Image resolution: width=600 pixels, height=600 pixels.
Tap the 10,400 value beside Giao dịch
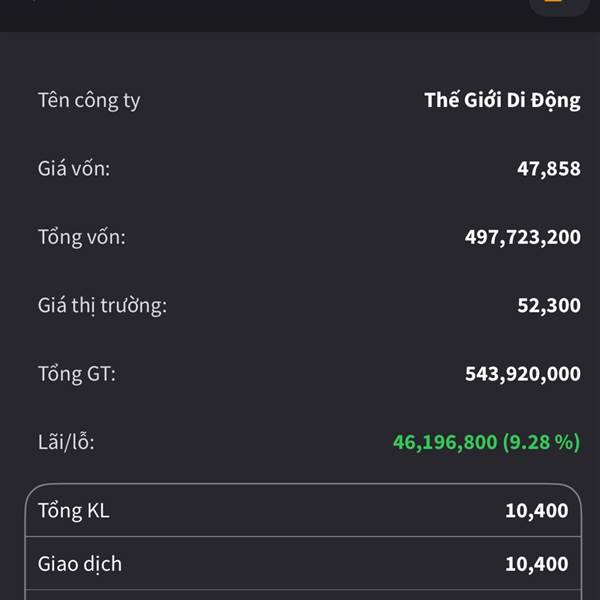[536, 564]
